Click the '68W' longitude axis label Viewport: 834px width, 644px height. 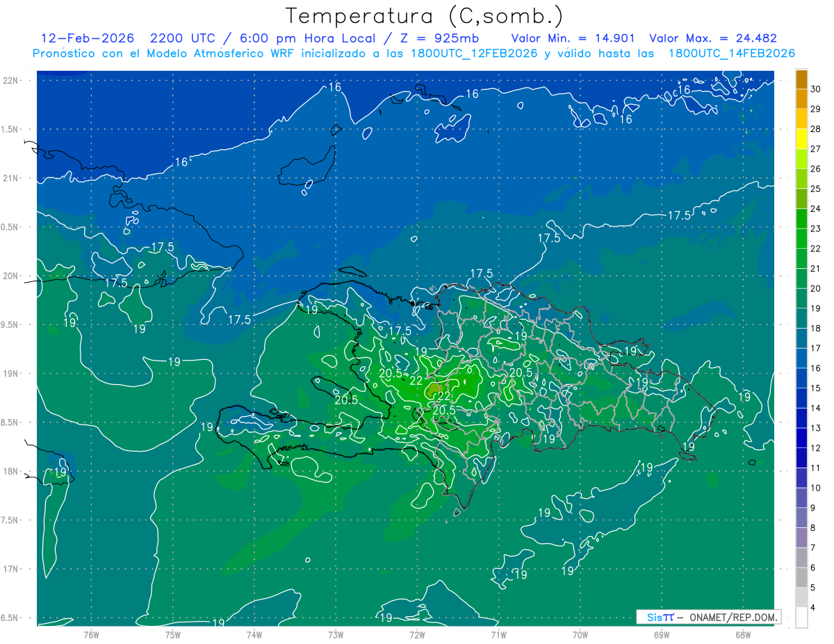tap(743, 634)
